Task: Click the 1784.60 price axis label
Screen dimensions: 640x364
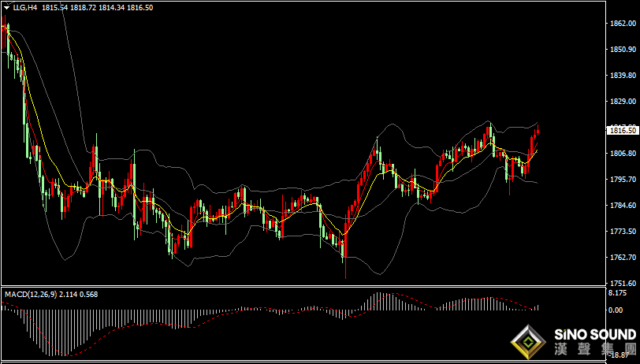Action: (621, 206)
